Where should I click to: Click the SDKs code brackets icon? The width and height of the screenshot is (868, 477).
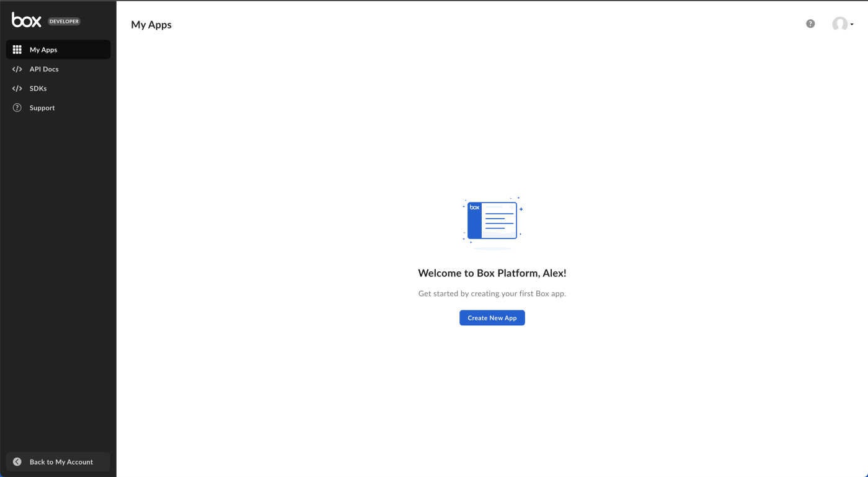[x=17, y=89]
